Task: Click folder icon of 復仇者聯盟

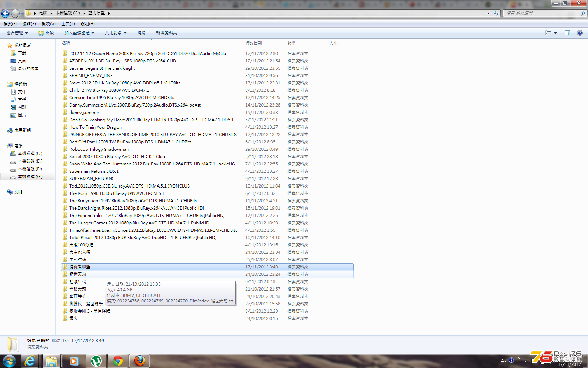Action: point(65,267)
